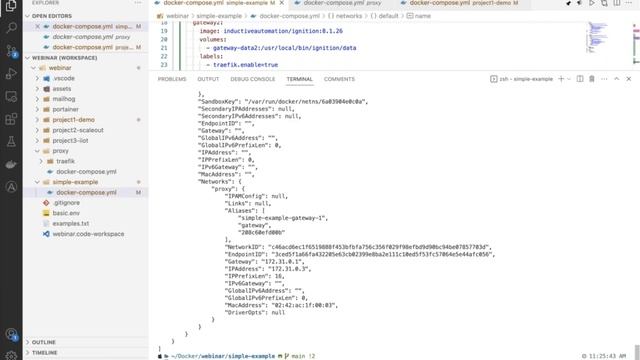Image resolution: width=640 pixels, height=360 pixels.
Task: Close the terminal panel
Action: (629, 79)
